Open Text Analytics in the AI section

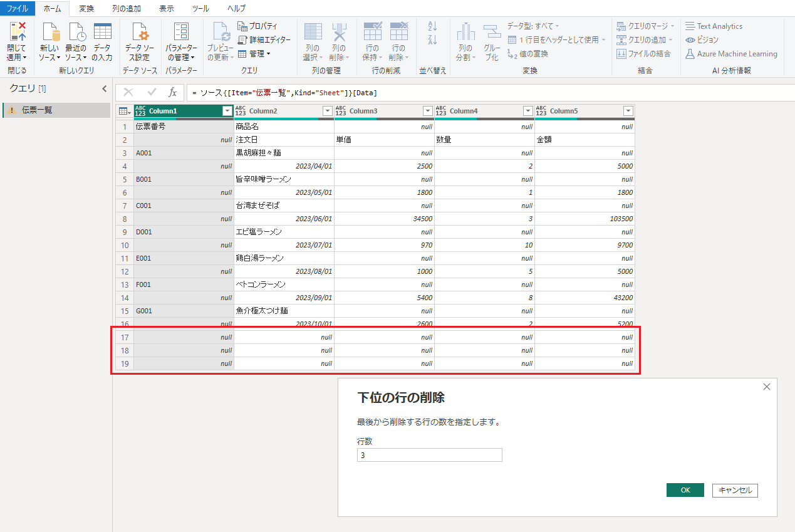[x=714, y=26]
